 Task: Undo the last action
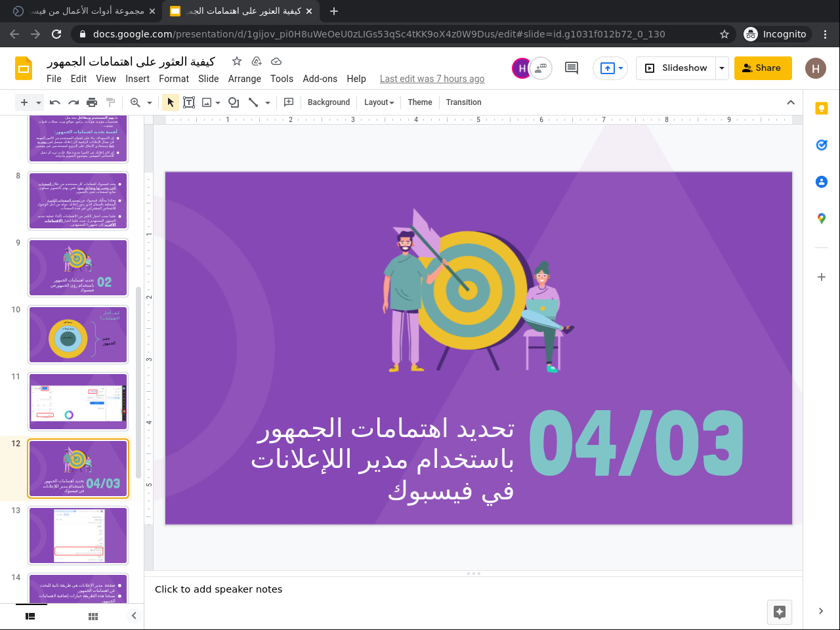55,102
